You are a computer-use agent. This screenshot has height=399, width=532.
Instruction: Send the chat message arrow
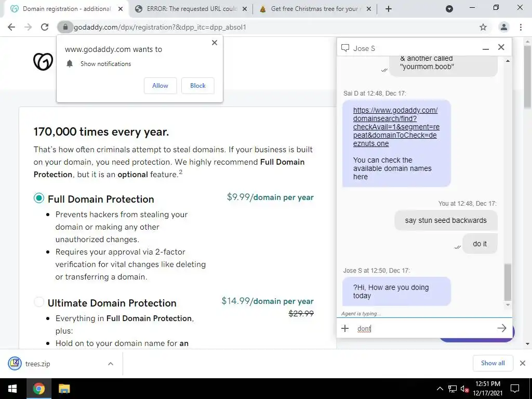pos(502,328)
